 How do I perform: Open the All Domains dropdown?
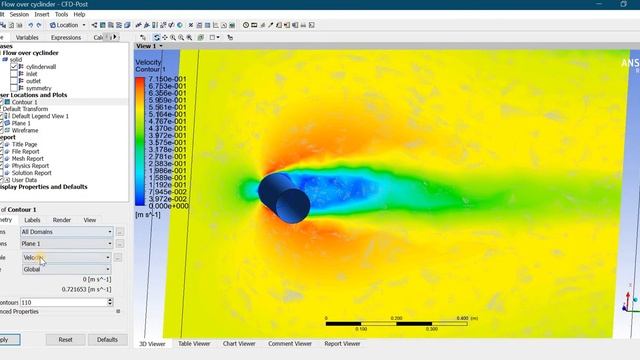(x=67, y=232)
